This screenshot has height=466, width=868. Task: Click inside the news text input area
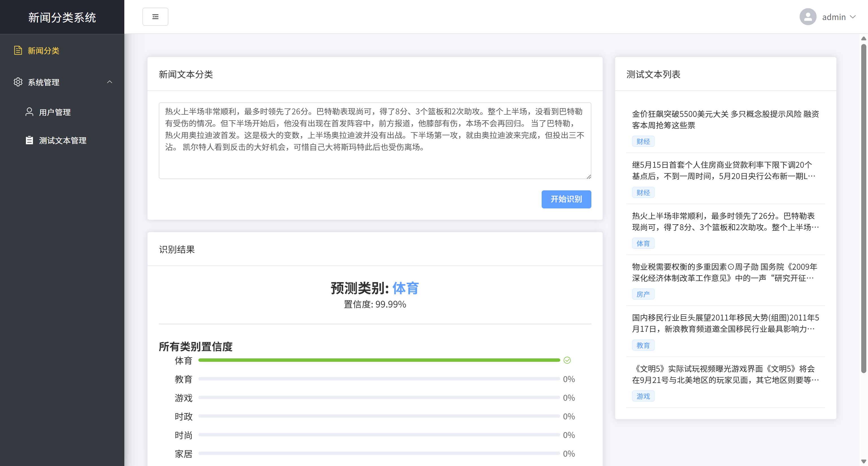click(375, 140)
